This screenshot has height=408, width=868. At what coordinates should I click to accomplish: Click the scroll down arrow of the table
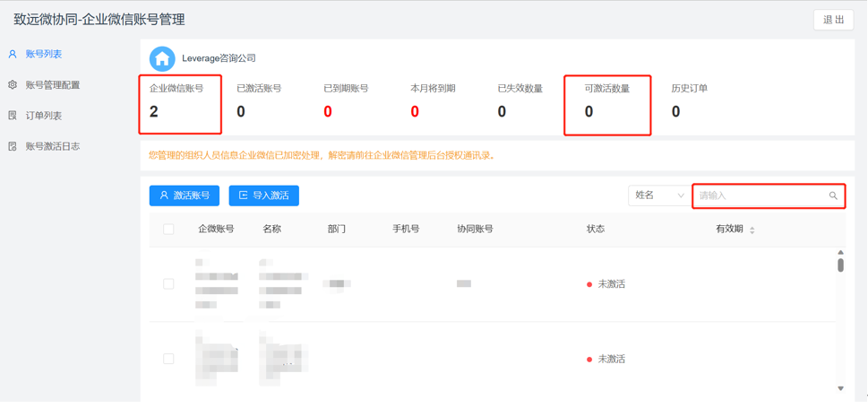point(840,388)
